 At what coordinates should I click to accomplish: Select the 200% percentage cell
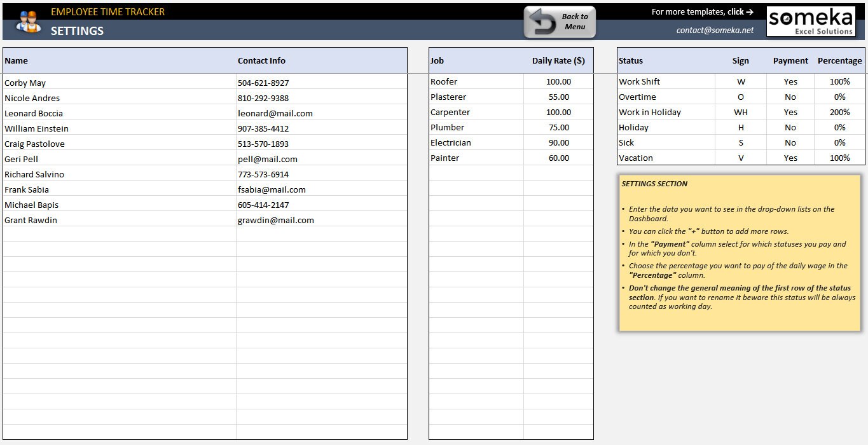(839, 112)
